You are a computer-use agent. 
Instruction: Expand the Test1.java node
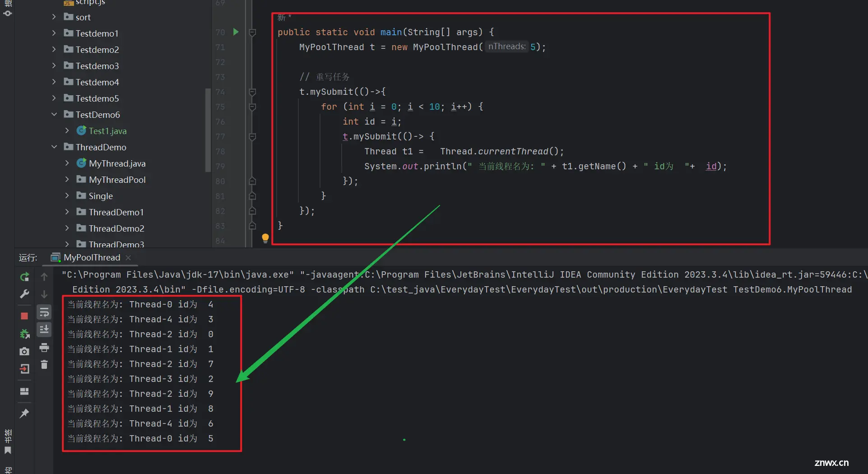click(67, 130)
